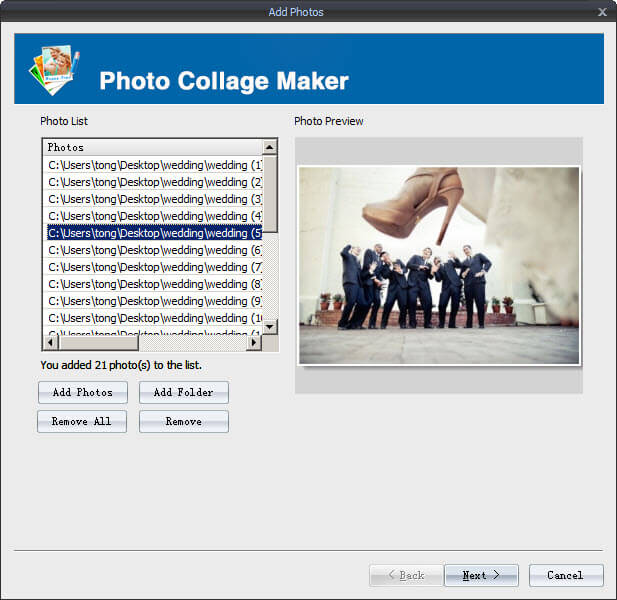Close the Add Photos window

point(602,12)
